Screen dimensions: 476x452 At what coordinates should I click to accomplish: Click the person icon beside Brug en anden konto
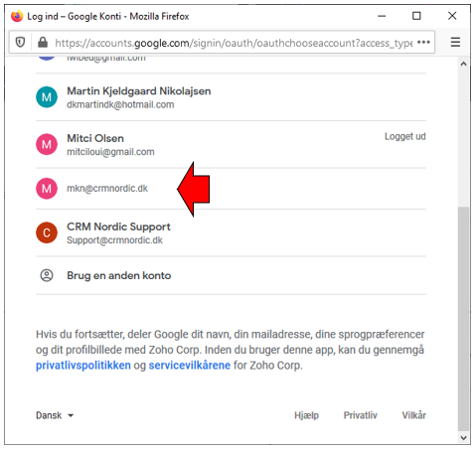tap(47, 275)
